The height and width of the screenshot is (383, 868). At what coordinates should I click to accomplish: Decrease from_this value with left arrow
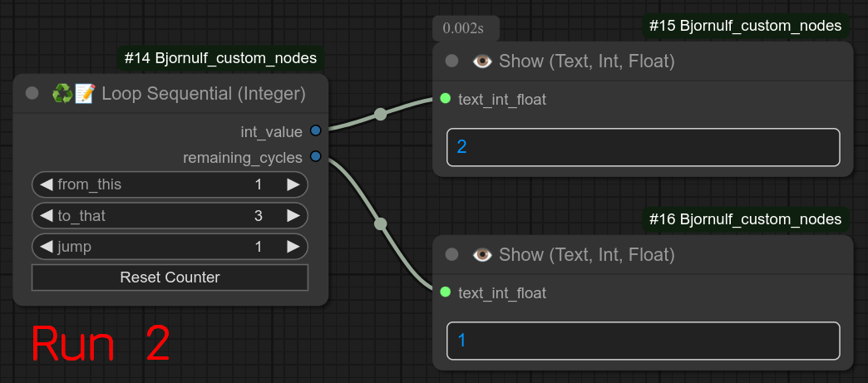(46, 184)
